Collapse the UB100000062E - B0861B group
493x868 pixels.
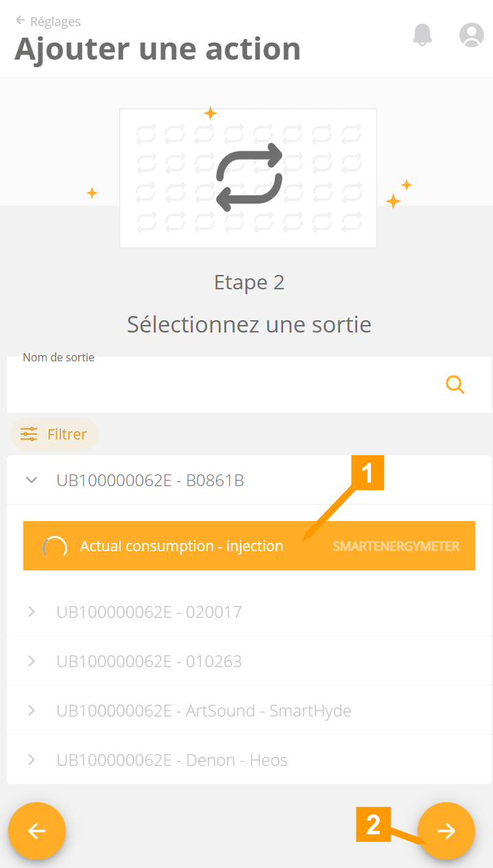coord(32,480)
